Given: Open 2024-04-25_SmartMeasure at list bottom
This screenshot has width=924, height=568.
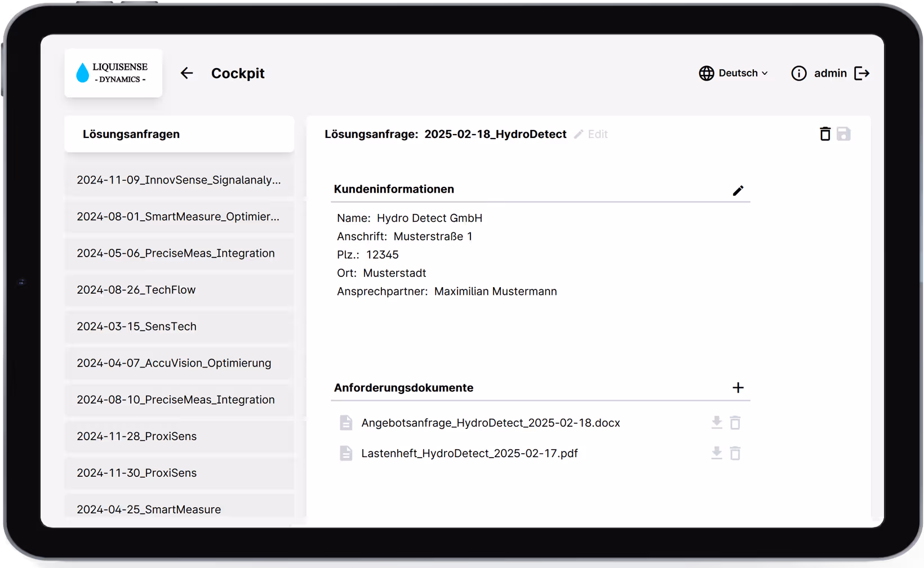Looking at the screenshot, I should tap(149, 509).
